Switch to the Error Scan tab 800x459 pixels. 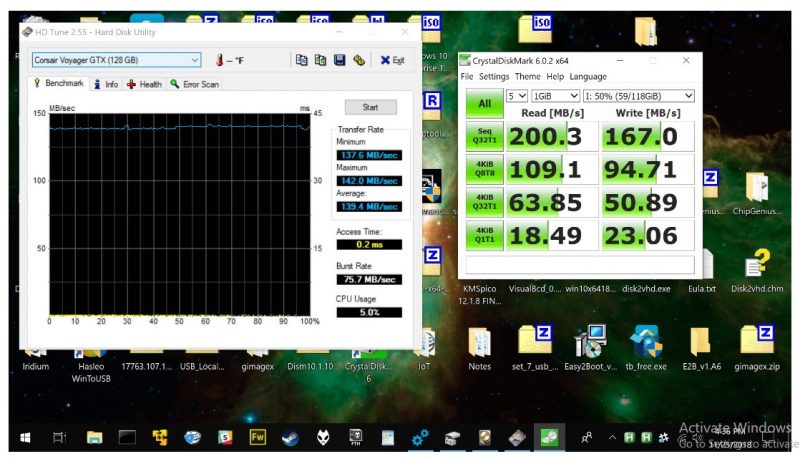tap(195, 85)
